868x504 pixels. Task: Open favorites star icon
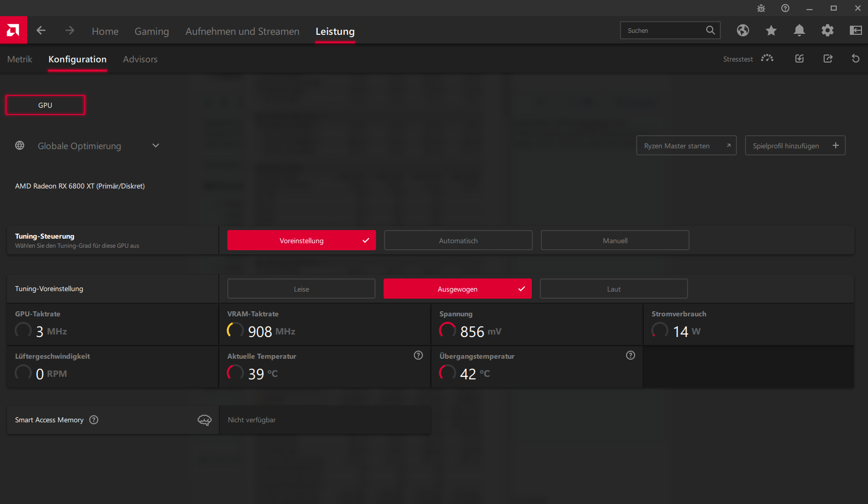tap(771, 30)
